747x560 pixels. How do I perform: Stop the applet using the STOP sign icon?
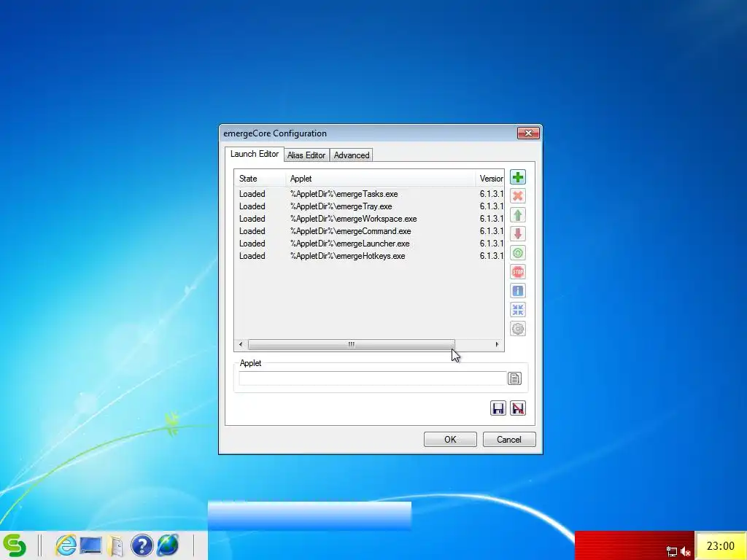518,272
